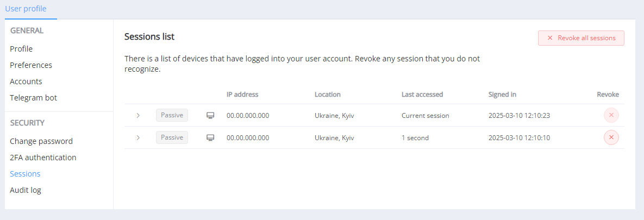
Task: Click the desktop device icon of second session
Action: 210,137
